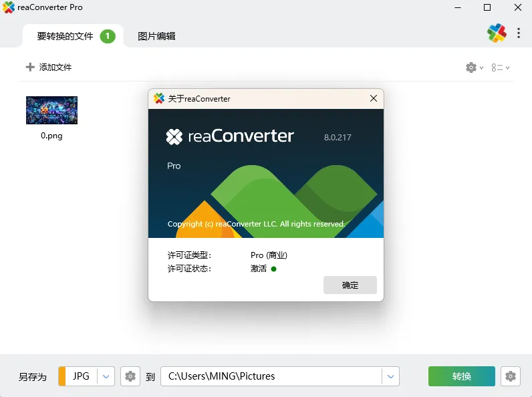This screenshot has width=532, height=397.
Task: Switch to the 图片编辑 tab
Action: tap(156, 36)
